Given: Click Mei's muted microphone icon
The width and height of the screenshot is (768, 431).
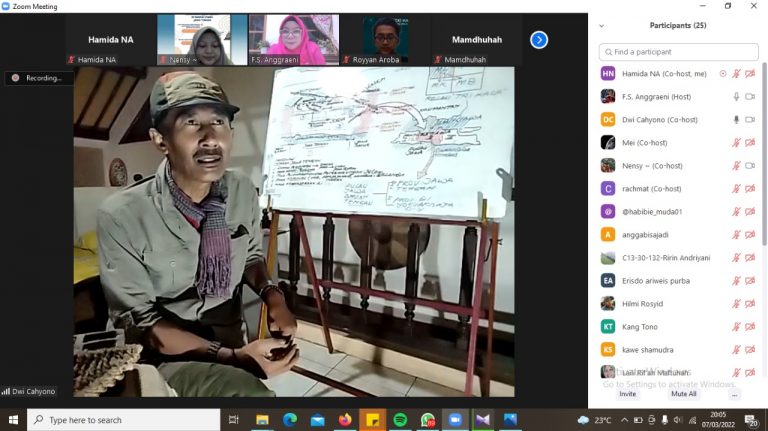Looking at the screenshot, I should 736,143.
